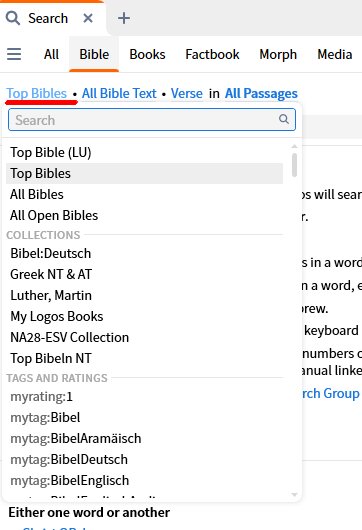Select the My Logos Books collection
The height and width of the screenshot is (530, 362).
click(144, 316)
